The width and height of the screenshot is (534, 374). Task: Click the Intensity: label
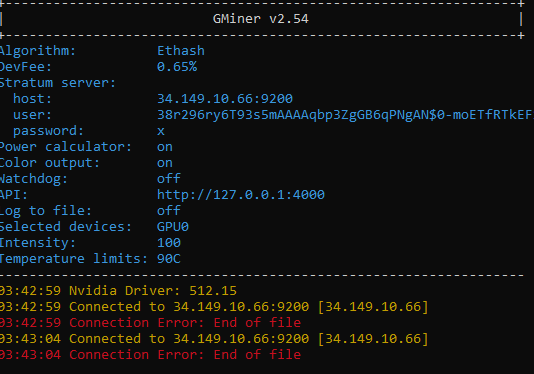[37, 243]
